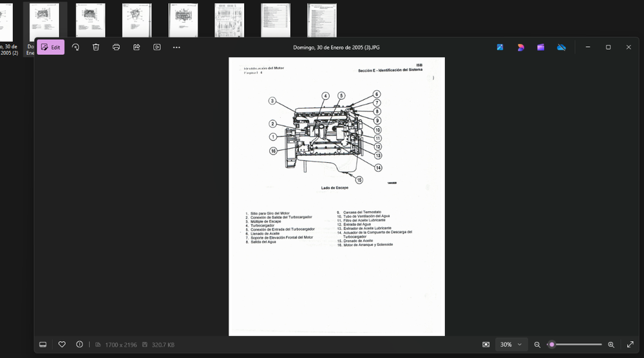Click the OneDrive cloud icon

(x=561, y=47)
